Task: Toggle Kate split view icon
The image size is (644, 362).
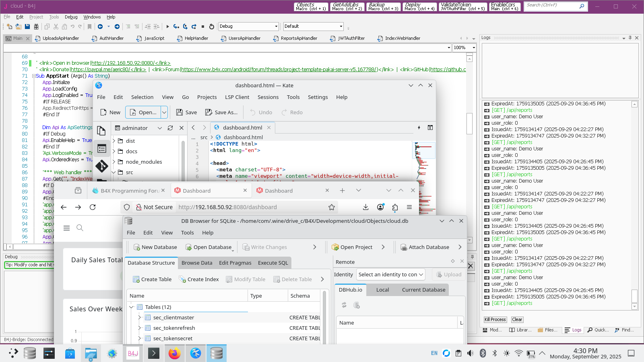Action: pyautogui.click(x=430, y=128)
